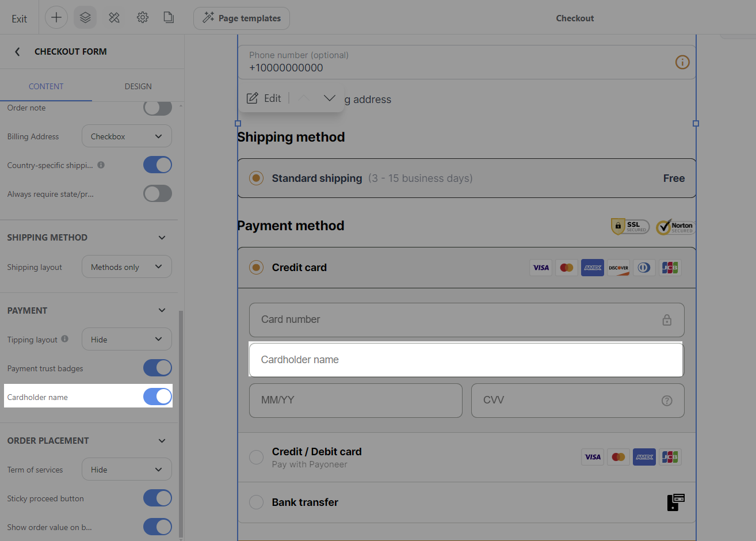Screen dimensions: 756x541
Task: Click the Amex logo in Payoneer row
Action: pos(644,457)
